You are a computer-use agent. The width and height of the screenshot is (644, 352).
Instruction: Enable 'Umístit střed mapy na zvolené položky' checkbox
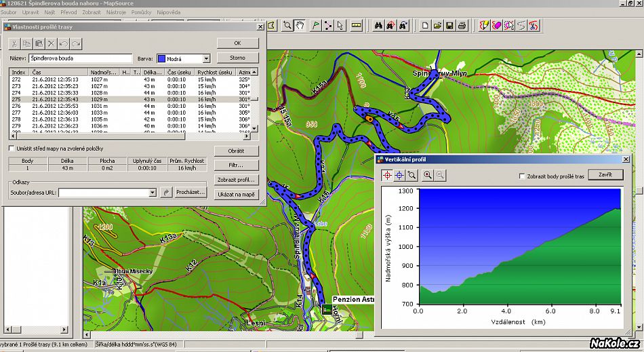tap(12, 148)
